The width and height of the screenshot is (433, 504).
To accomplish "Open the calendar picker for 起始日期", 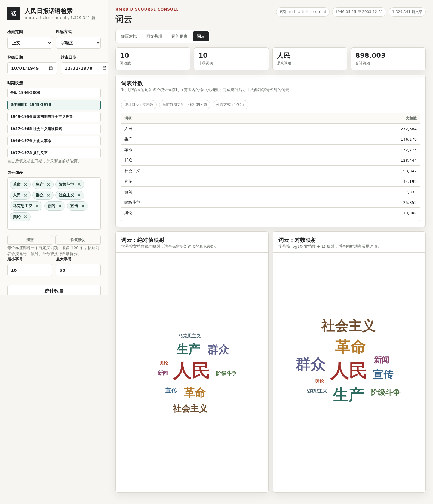I will click(51, 68).
